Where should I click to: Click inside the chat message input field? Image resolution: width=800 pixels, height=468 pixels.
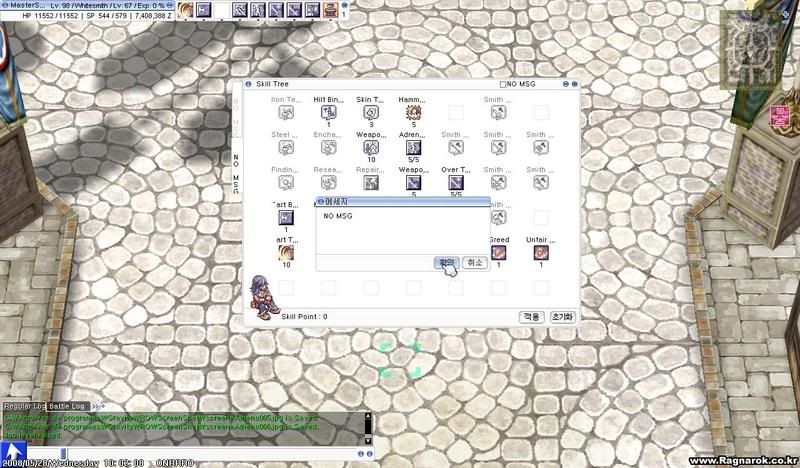click(x=211, y=454)
